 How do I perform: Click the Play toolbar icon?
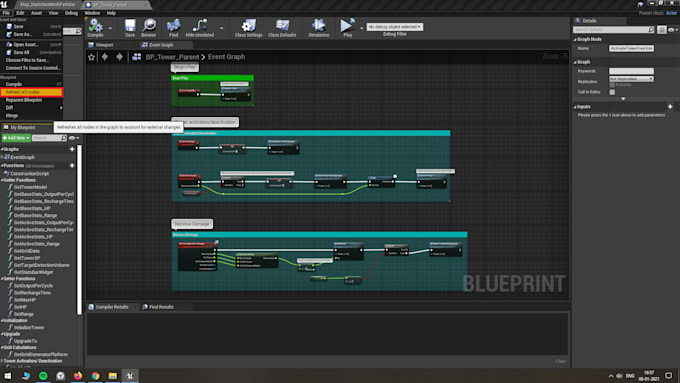347,27
